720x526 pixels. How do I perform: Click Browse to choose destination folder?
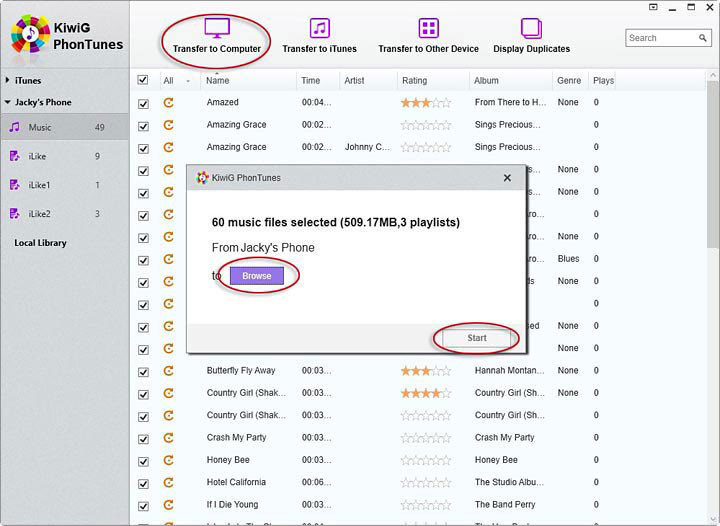pos(257,276)
